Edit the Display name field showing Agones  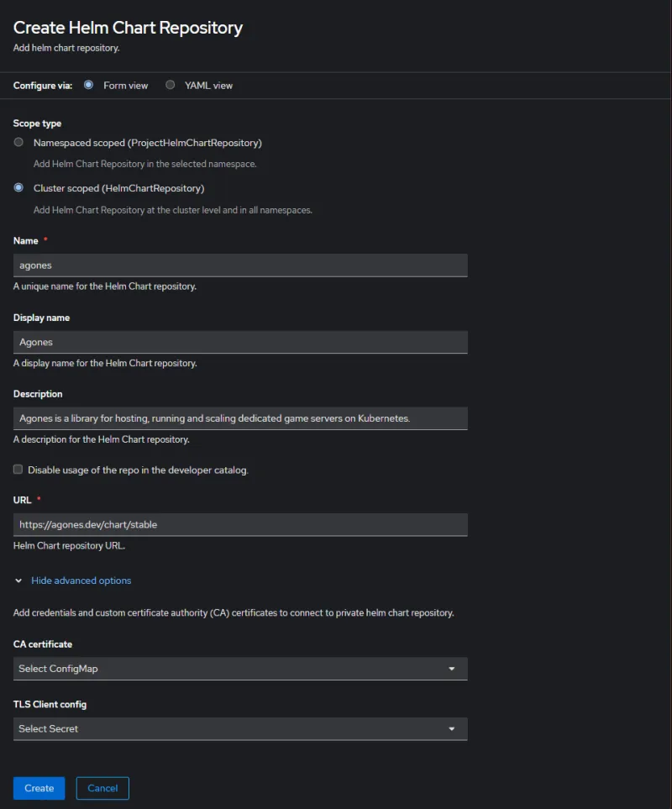240,341
